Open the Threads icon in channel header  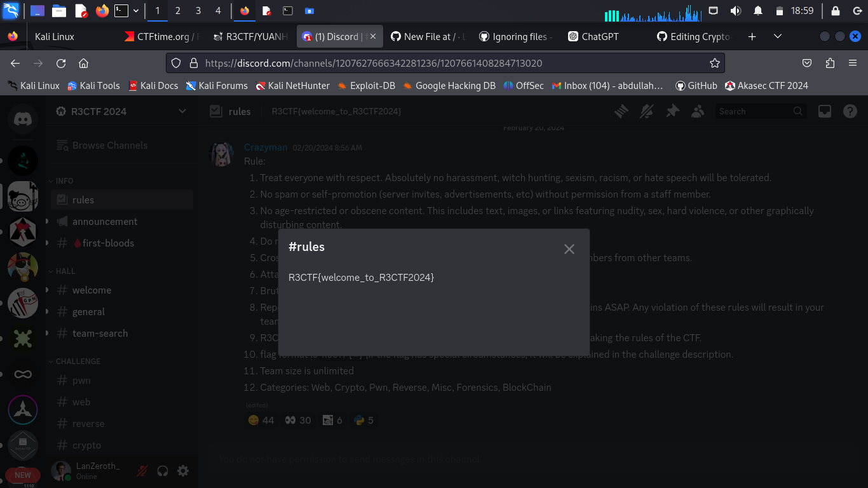[x=621, y=111]
